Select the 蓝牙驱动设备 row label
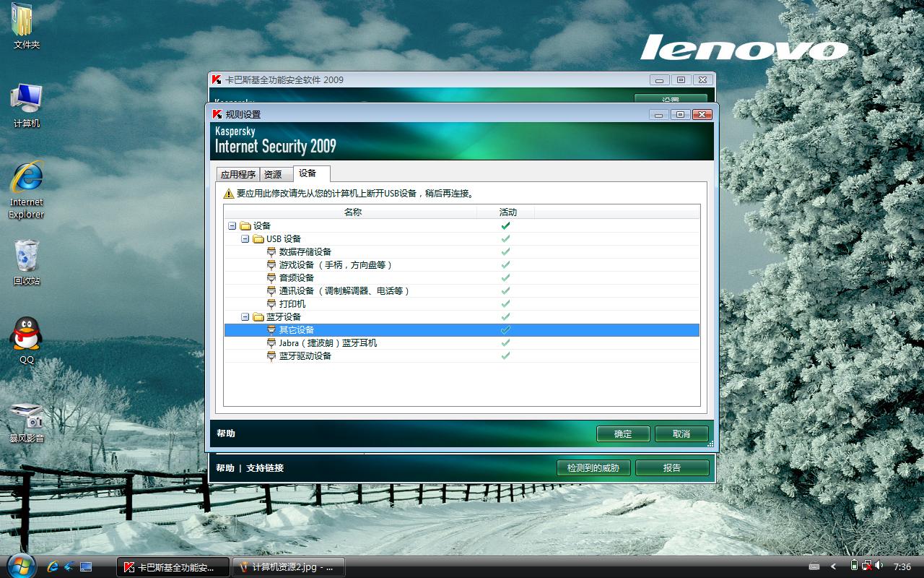This screenshot has width=924, height=578. [x=305, y=356]
